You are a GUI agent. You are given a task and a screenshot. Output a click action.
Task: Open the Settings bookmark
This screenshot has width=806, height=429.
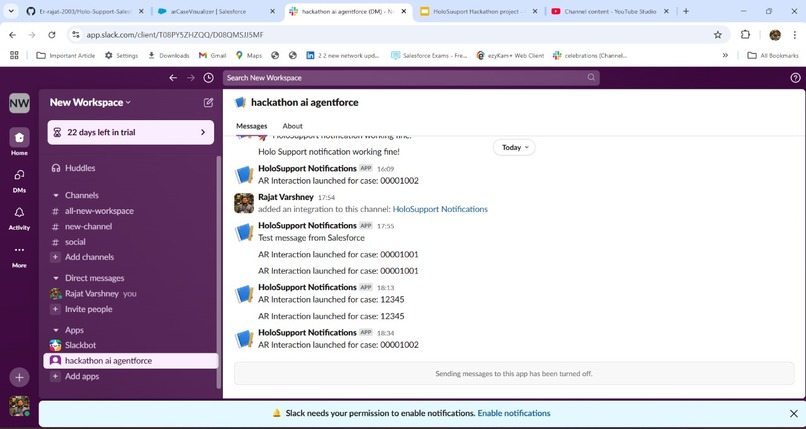coord(121,55)
